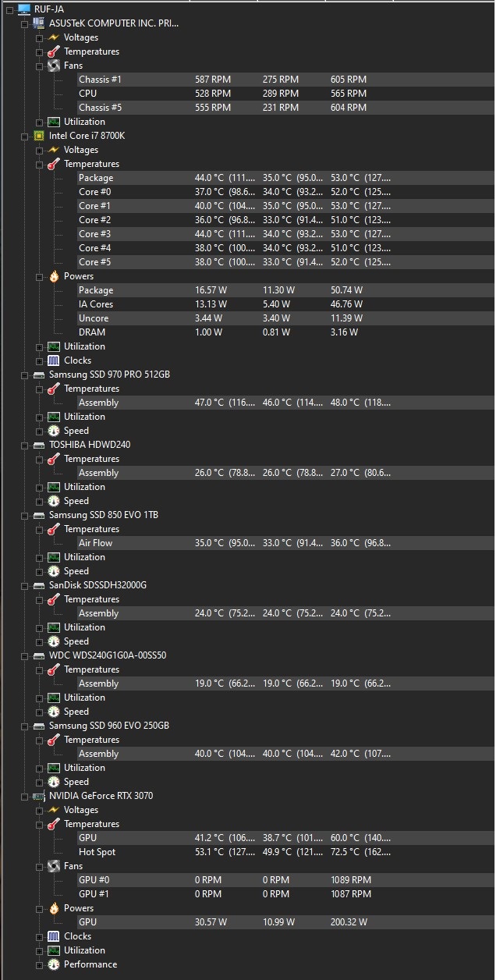
Task: Select the Hot Spot temperature row
Action: (x=285, y=852)
